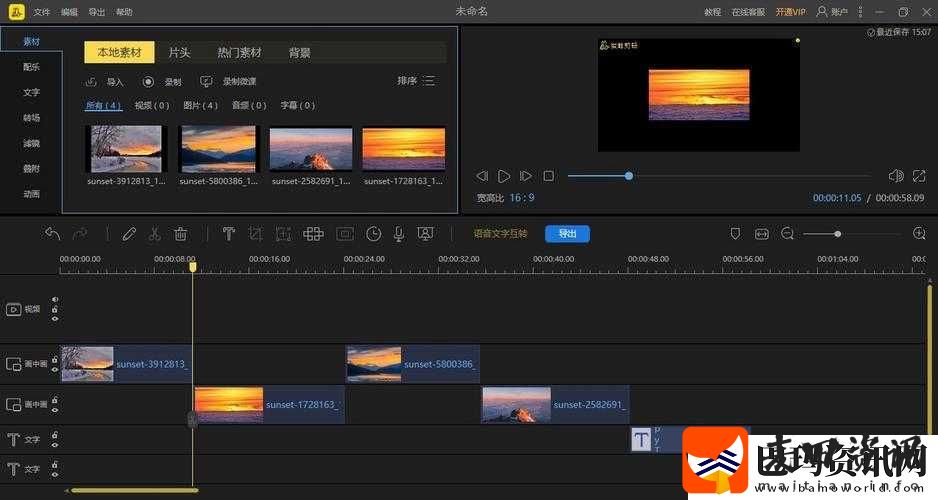Select the sunset-2582691 clip on the timeline

(x=556, y=404)
